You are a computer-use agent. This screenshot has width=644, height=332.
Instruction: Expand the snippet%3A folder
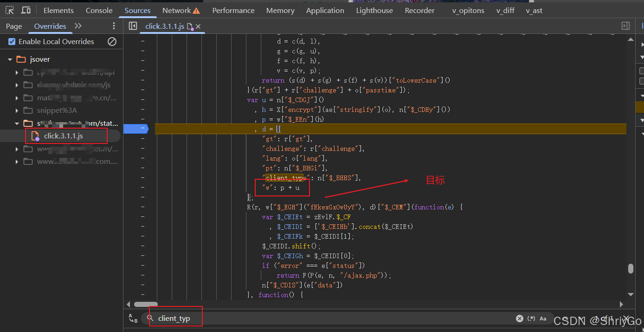pos(17,111)
